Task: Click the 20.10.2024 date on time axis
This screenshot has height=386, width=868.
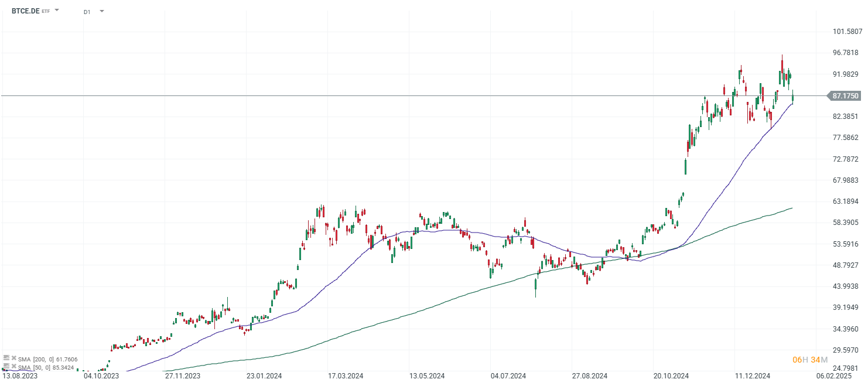Action: [x=671, y=376]
